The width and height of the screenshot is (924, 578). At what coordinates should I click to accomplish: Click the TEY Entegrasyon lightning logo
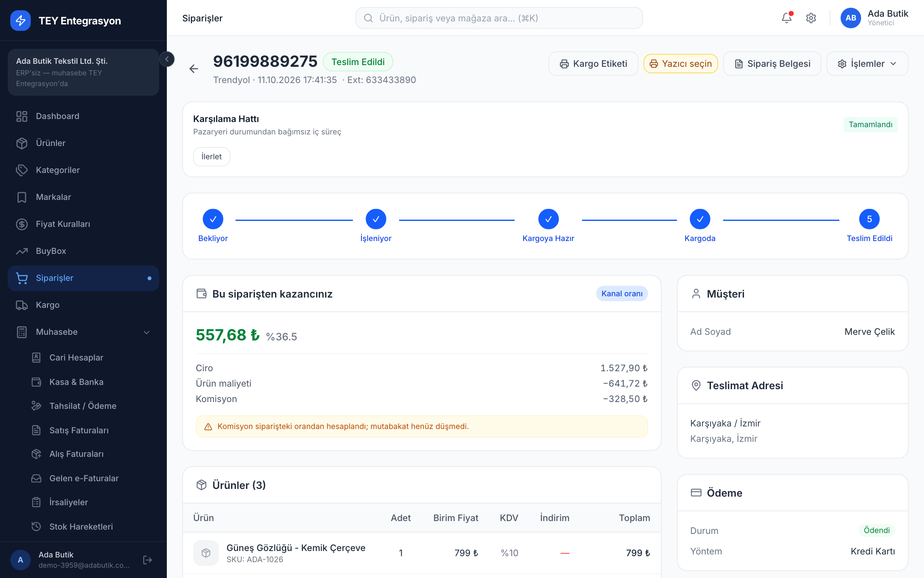[21, 21]
